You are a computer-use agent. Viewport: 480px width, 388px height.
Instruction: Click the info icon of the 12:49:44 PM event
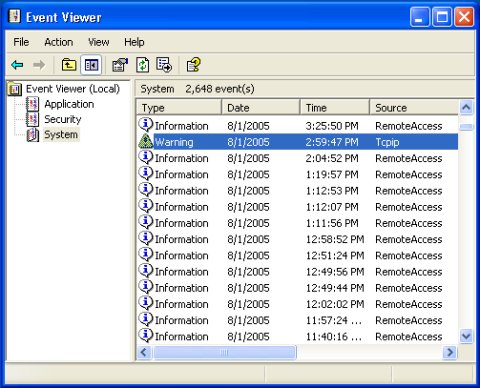click(146, 287)
